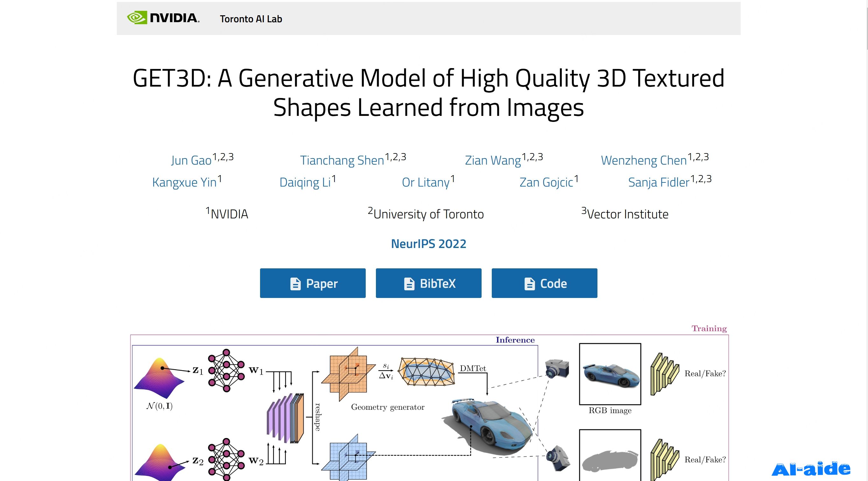Click the Inference label in diagram
Screen dimensions: 868x481
[x=515, y=340]
